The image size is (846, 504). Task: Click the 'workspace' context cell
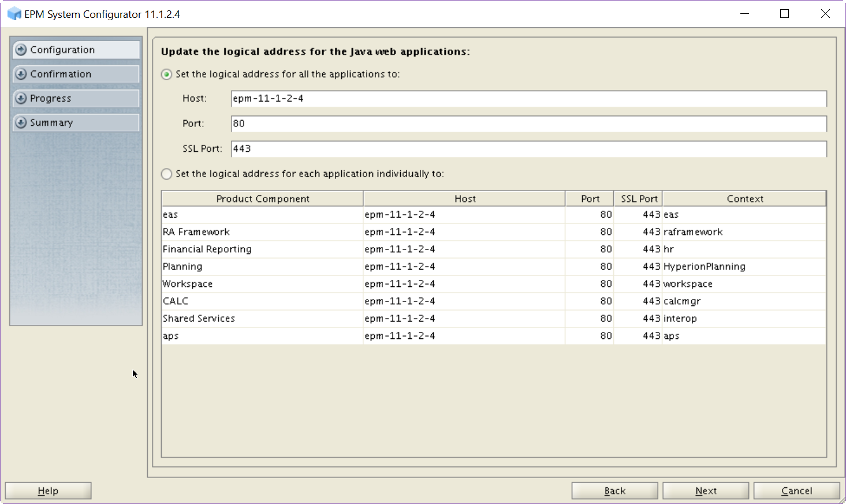744,284
